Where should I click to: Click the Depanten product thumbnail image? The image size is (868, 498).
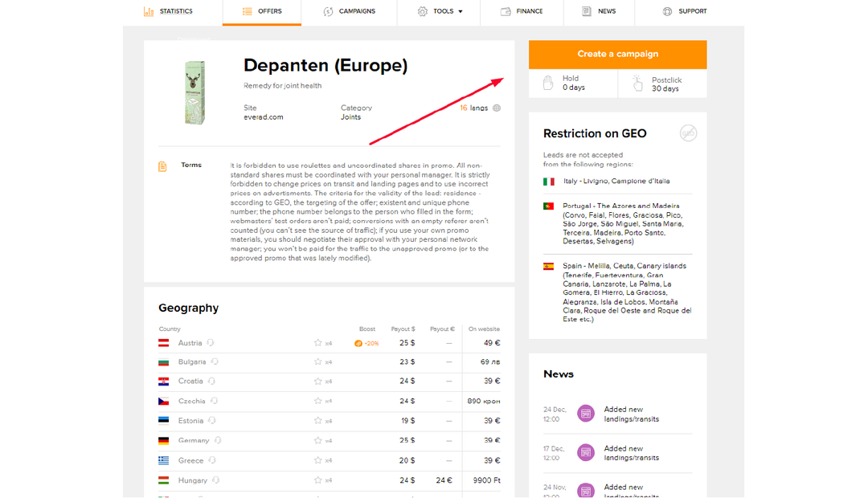(194, 92)
